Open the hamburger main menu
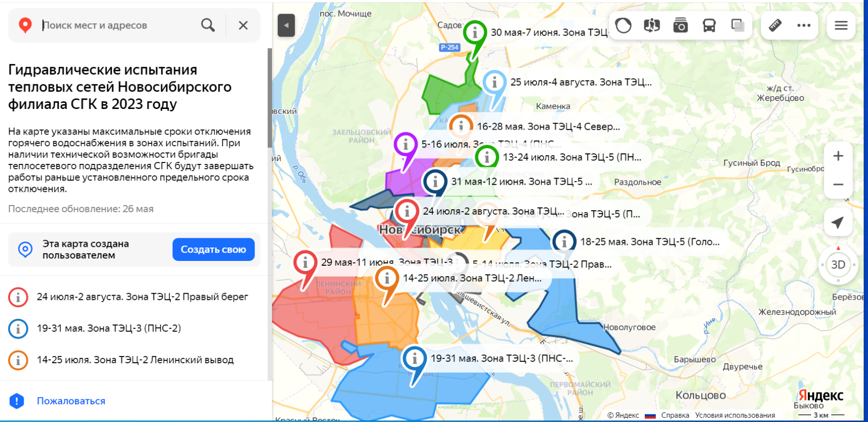This screenshot has width=868, height=422. click(841, 25)
